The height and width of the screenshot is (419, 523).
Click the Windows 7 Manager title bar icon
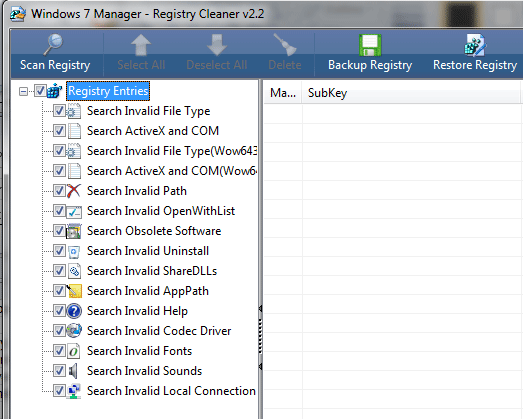point(17,14)
